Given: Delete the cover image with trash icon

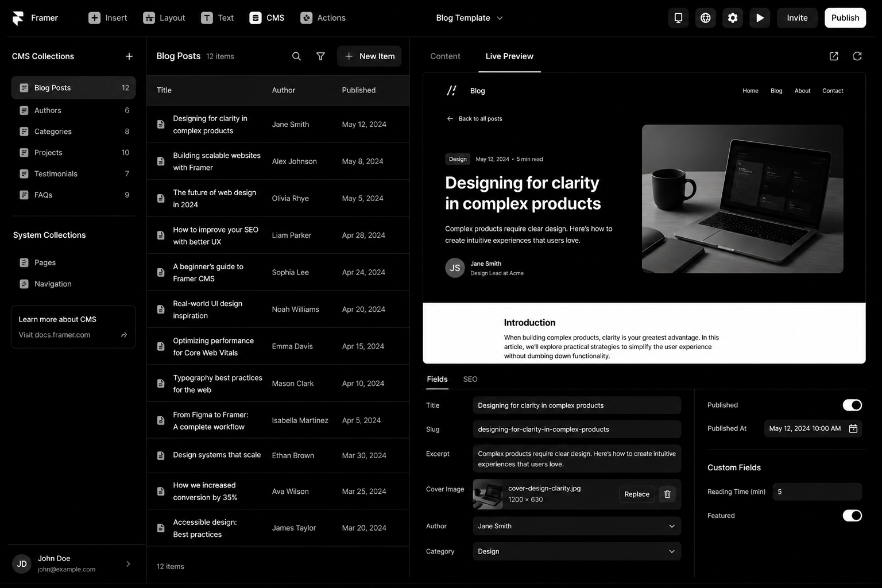Looking at the screenshot, I should [667, 494].
